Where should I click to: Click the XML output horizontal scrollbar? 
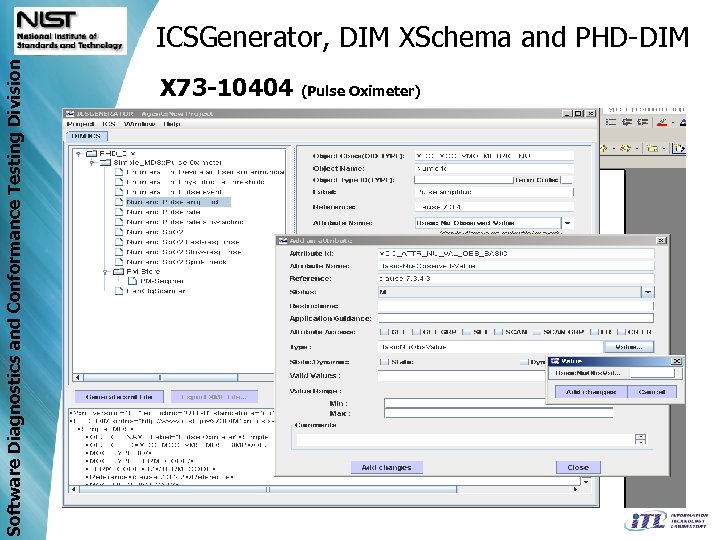tap(324, 489)
